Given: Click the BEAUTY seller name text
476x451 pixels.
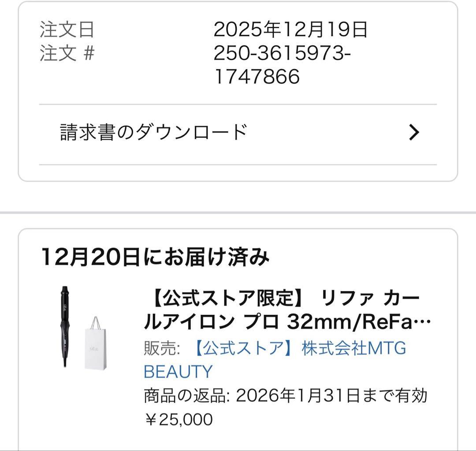Looking at the screenshot, I should coord(178,372).
